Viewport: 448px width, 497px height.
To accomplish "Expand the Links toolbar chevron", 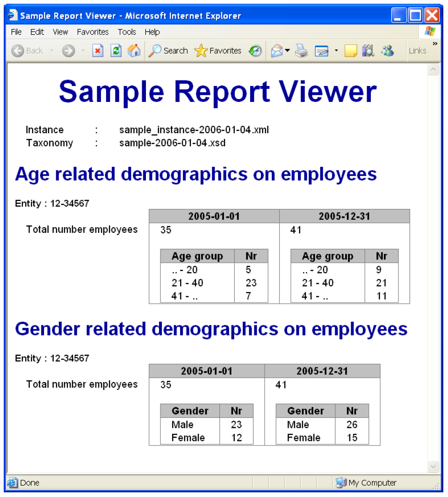I will (435, 43).
